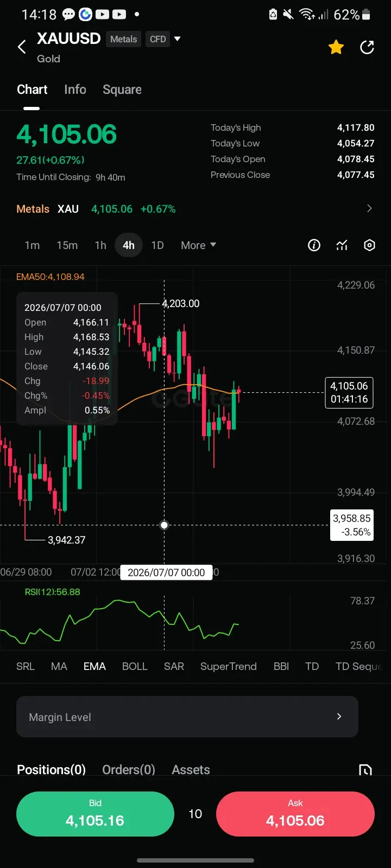Select the 1h timeframe
The height and width of the screenshot is (868, 391).
coord(100,245)
